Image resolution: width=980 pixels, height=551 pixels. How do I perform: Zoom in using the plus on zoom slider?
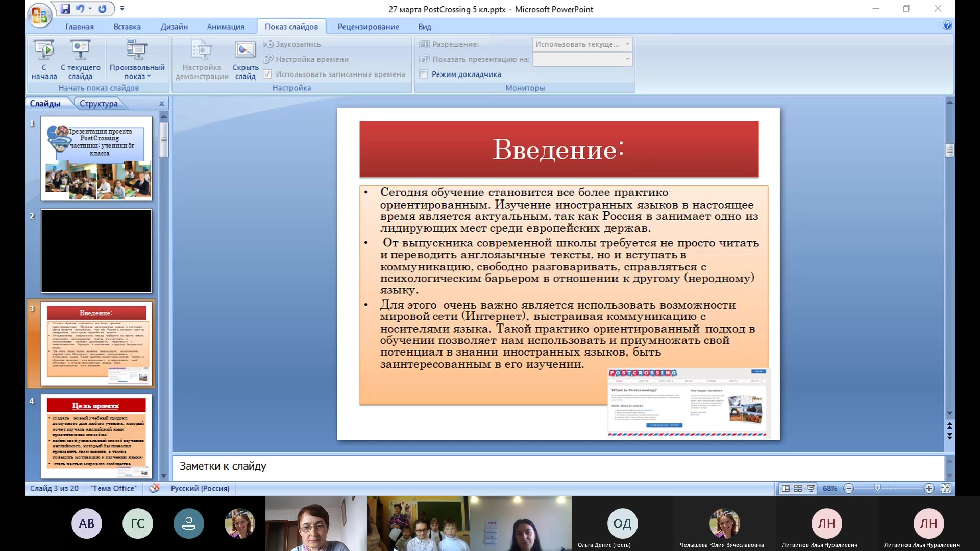coord(928,488)
